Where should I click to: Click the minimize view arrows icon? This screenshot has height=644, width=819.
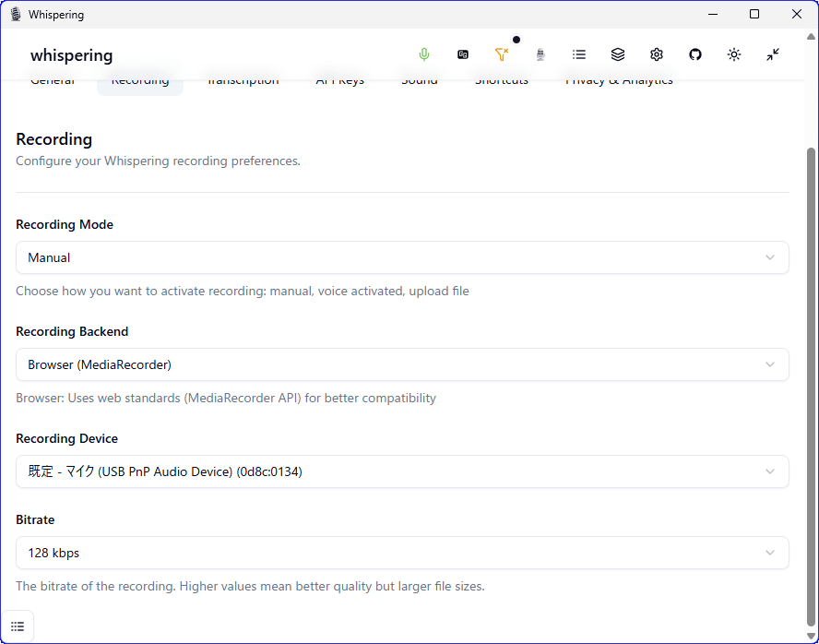(x=773, y=54)
